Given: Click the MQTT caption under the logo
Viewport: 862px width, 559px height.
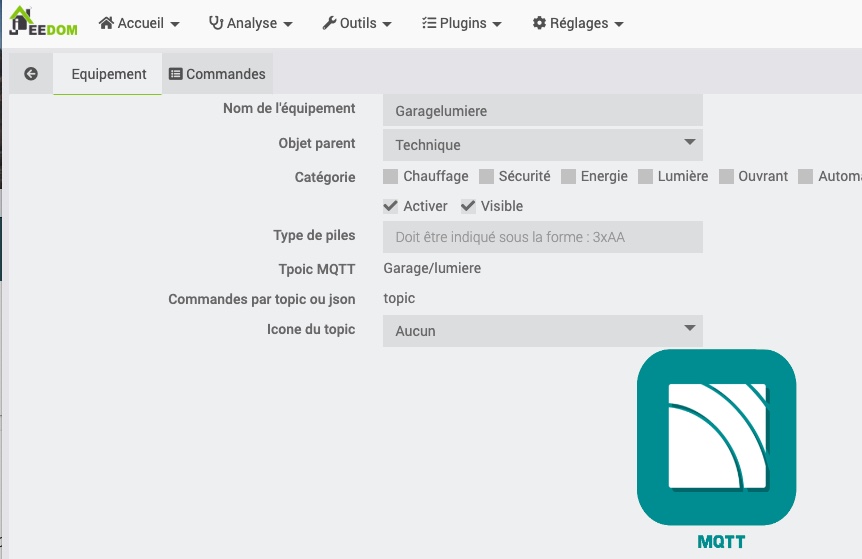Looking at the screenshot, I should [x=721, y=542].
